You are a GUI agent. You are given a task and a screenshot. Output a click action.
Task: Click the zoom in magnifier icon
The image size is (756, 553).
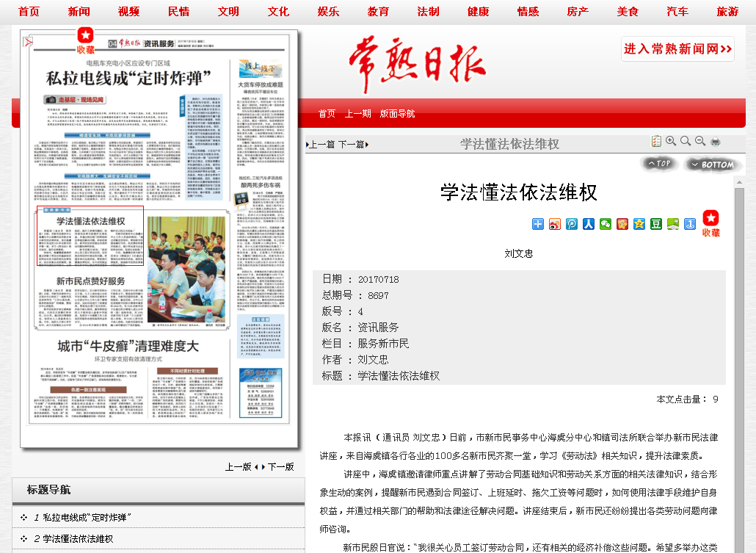coord(671,141)
